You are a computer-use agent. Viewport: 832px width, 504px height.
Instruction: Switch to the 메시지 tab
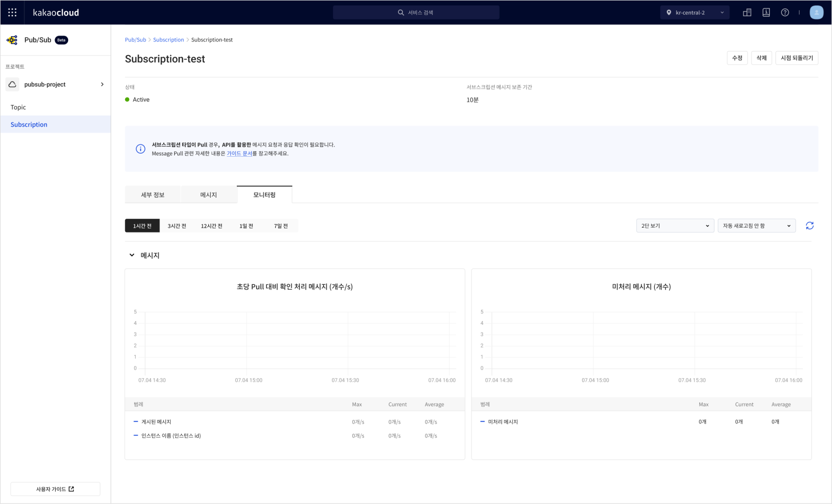tap(209, 195)
